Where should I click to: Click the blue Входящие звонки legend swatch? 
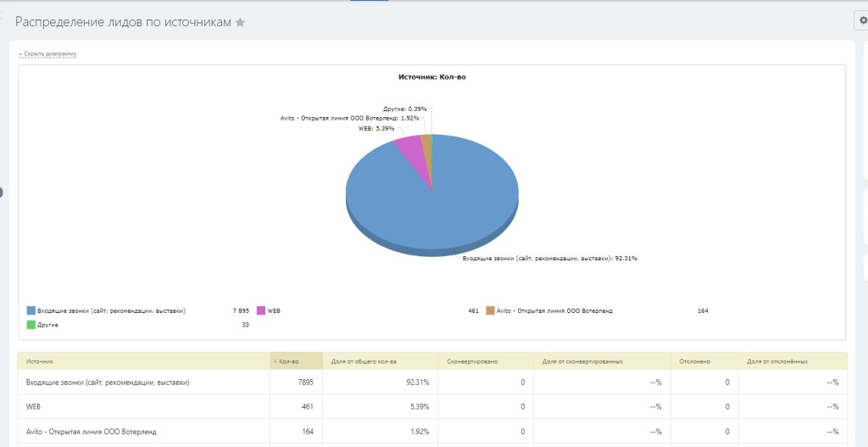(x=31, y=310)
